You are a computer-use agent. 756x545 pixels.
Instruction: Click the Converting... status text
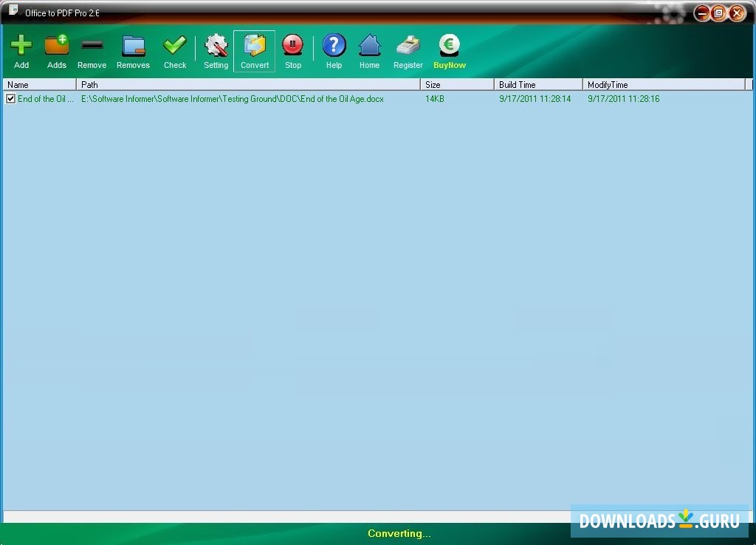pyautogui.click(x=399, y=533)
